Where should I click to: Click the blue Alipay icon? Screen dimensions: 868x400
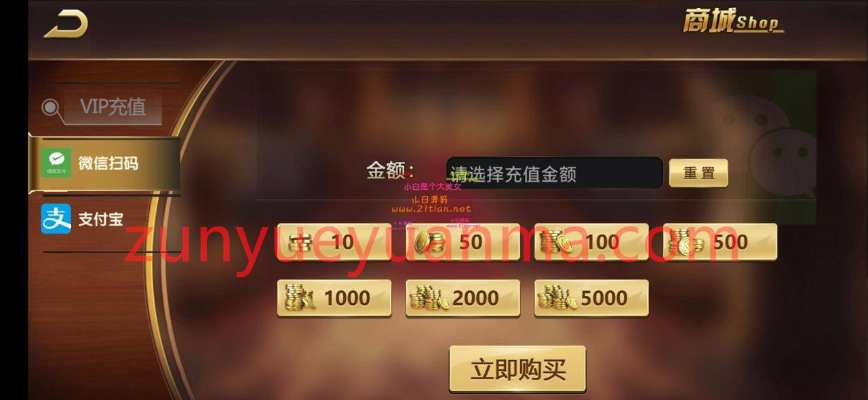click(x=56, y=219)
